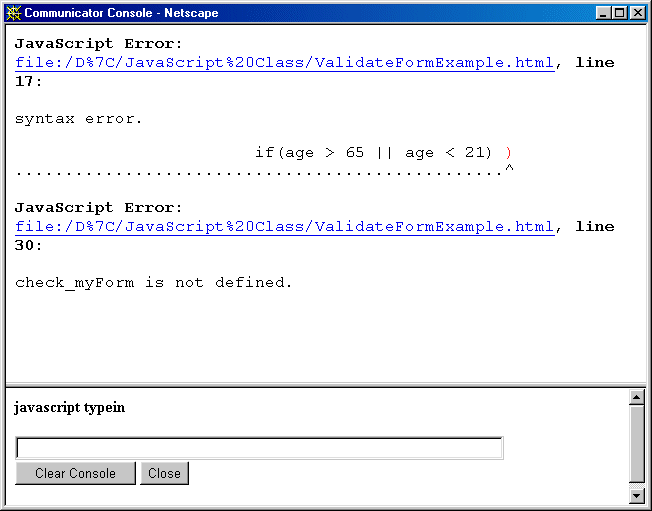Open the file link for line 17 error
The image size is (652, 511).
click(284, 63)
